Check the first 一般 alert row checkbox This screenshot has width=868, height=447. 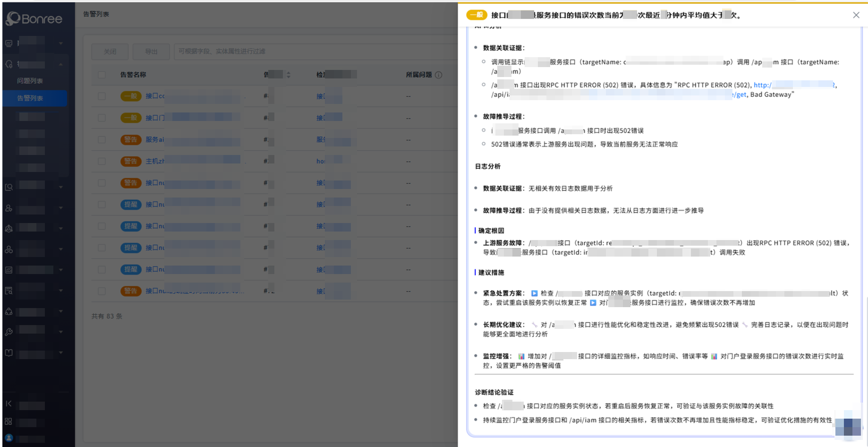tap(102, 96)
